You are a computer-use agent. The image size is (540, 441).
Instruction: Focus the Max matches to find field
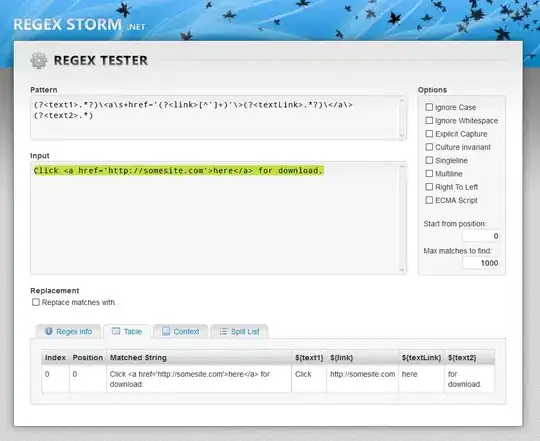tap(481, 263)
